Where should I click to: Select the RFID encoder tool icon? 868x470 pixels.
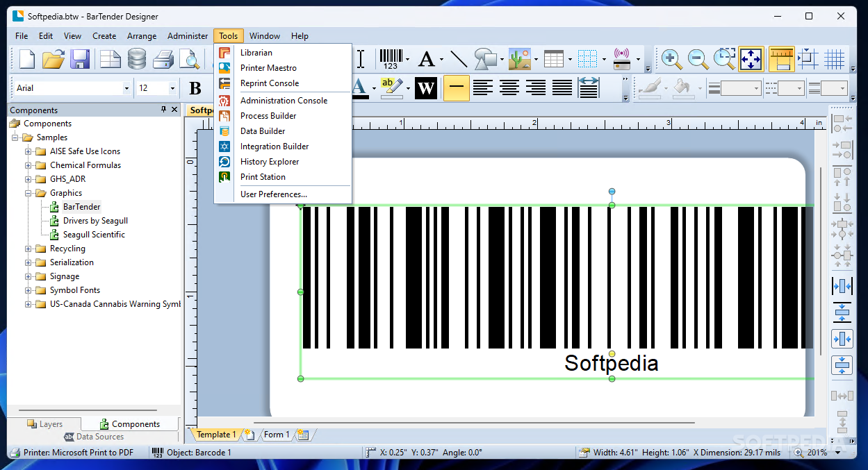[x=622, y=59]
